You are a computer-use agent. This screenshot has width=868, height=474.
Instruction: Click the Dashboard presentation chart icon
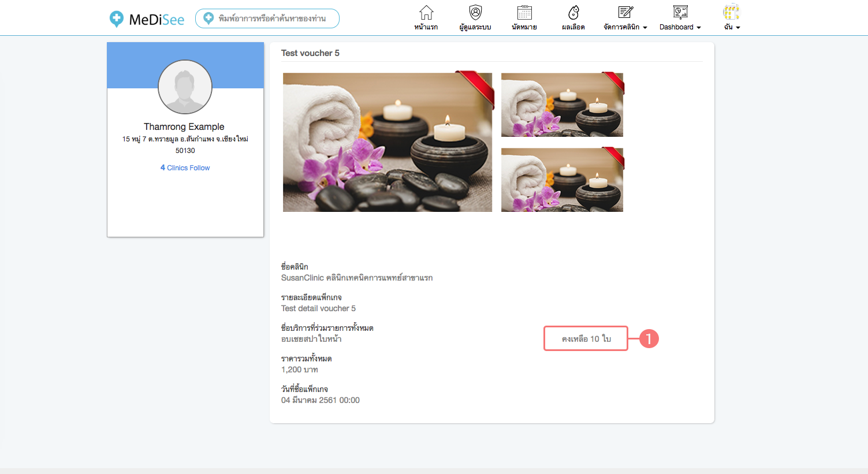(680, 13)
